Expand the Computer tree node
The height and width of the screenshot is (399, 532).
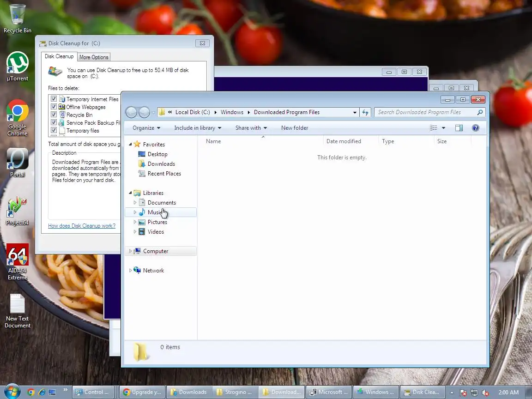130,251
